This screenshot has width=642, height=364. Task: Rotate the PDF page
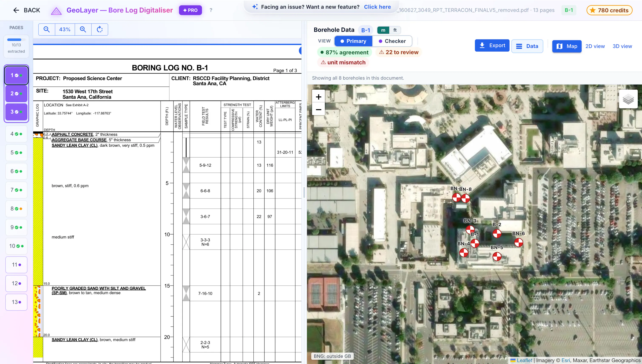(100, 30)
